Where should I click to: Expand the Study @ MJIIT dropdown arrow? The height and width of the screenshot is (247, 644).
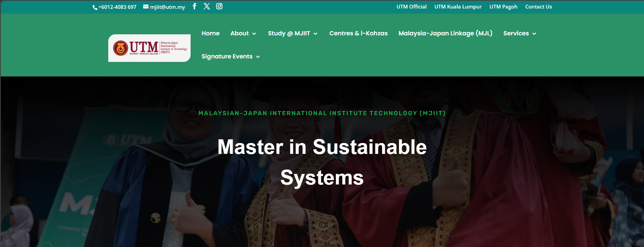coord(316,34)
